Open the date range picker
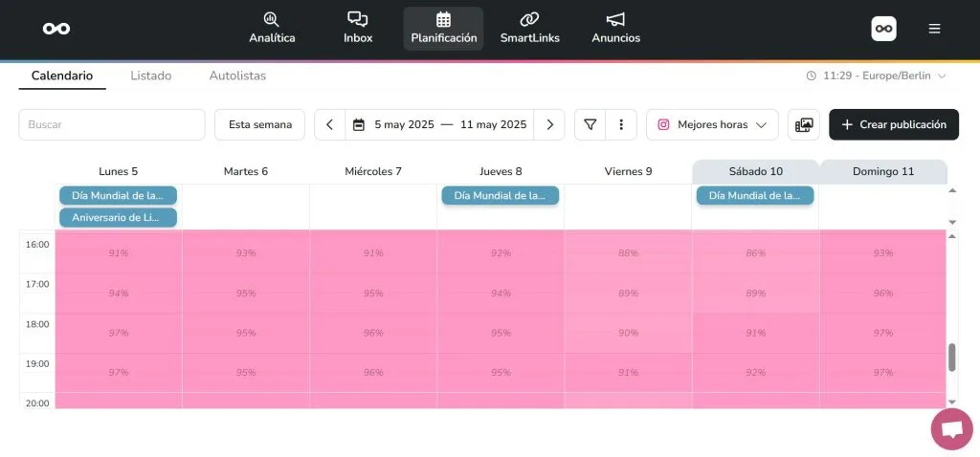This screenshot has width=980, height=457. click(439, 124)
